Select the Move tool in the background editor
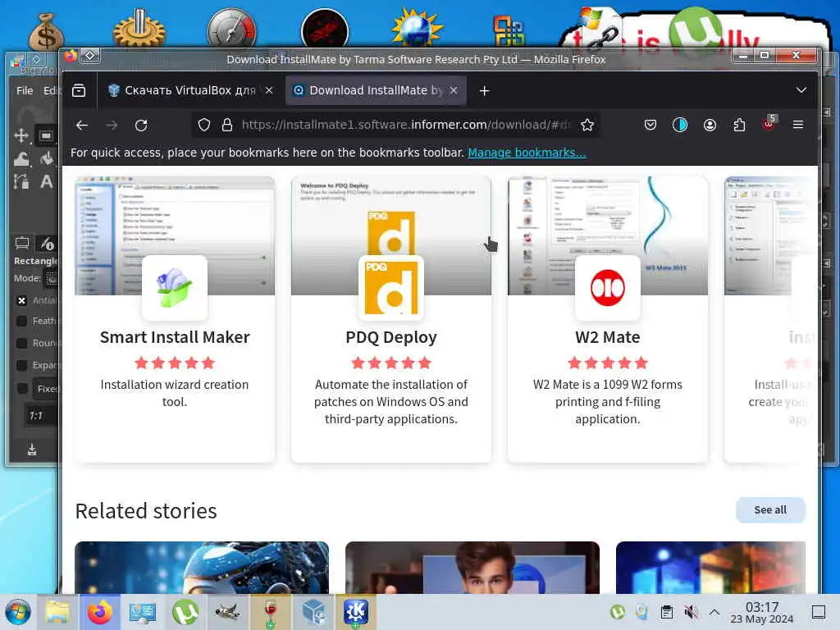This screenshot has height=630, width=840. click(21, 135)
